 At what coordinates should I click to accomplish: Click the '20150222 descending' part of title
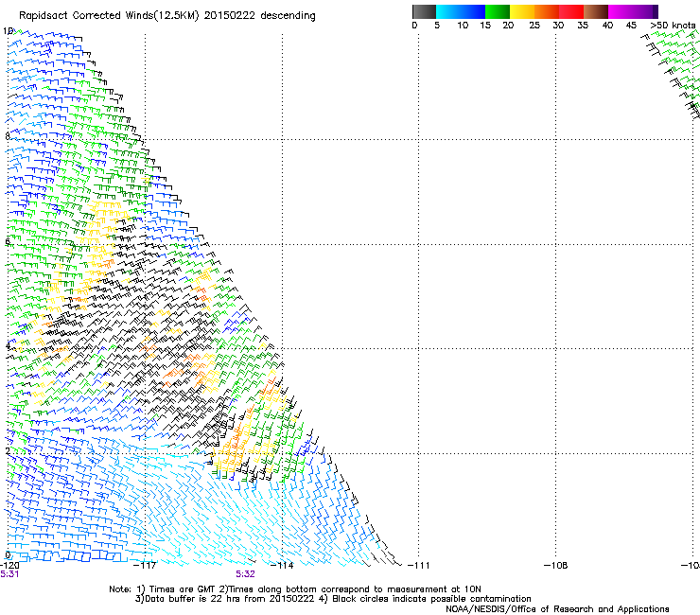(259, 16)
